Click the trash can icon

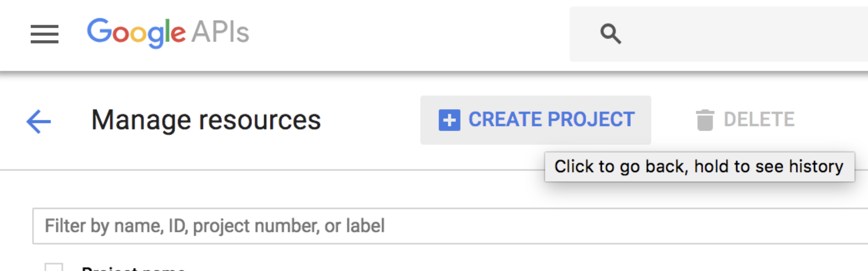tap(704, 120)
